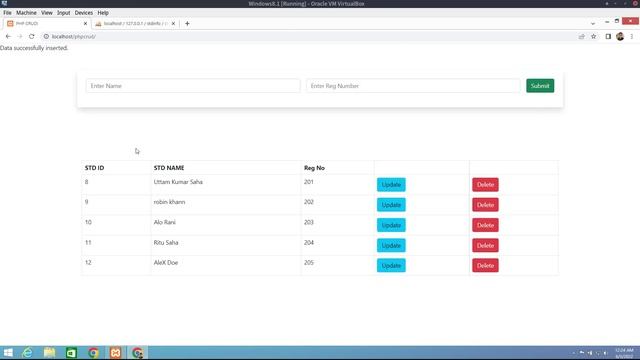Update the Alo Rani record
The height and width of the screenshot is (360, 640).
(x=391, y=225)
